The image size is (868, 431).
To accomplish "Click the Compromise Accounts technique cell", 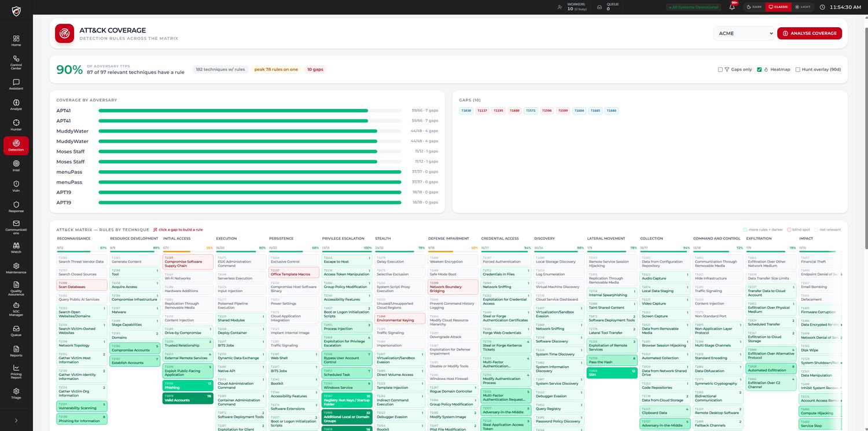I will tap(135, 348).
